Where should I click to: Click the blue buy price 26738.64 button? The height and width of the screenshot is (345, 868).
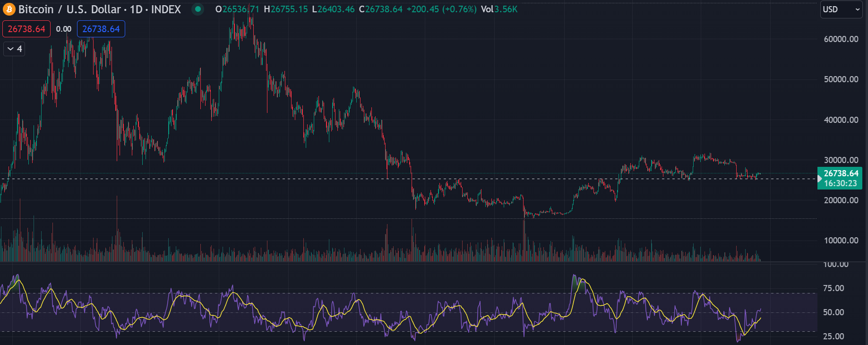click(x=101, y=29)
